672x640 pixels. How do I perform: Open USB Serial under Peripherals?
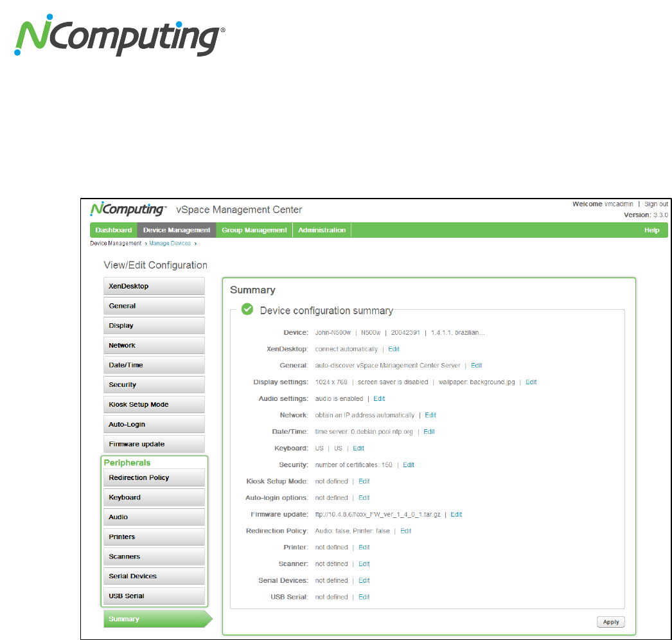(x=154, y=596)
